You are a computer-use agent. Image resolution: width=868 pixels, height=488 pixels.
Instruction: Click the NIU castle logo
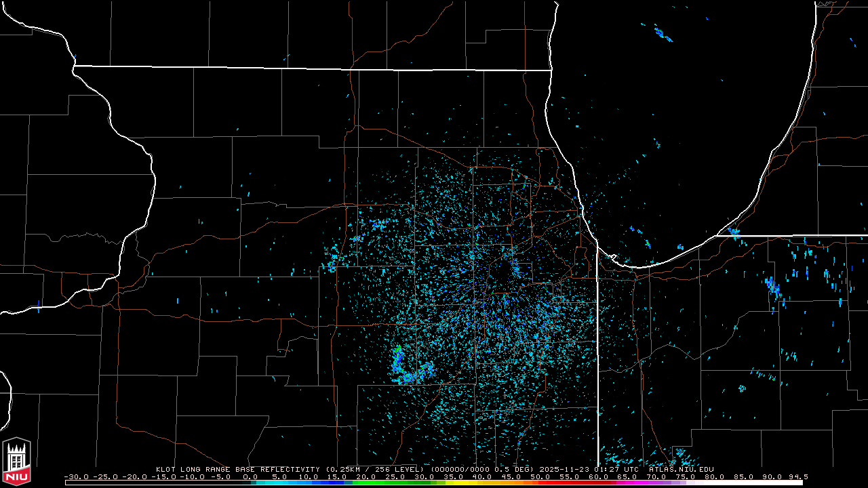17,462
